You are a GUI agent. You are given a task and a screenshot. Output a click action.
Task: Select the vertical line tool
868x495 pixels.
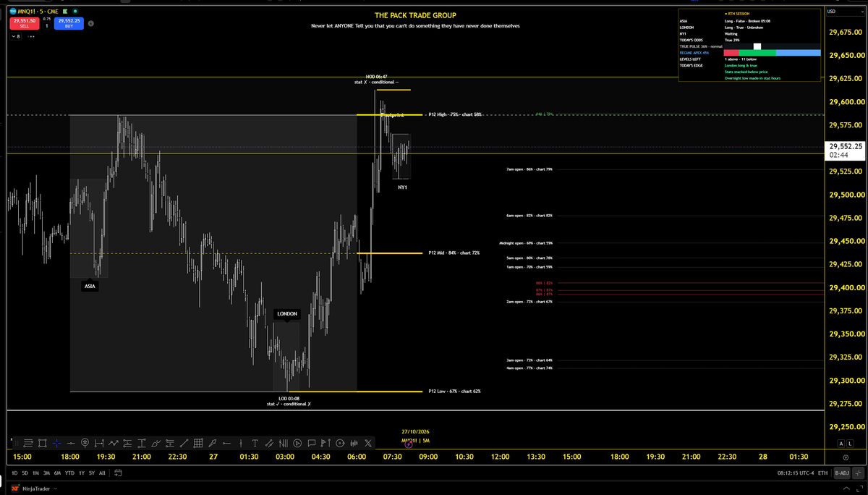[241, 443]
